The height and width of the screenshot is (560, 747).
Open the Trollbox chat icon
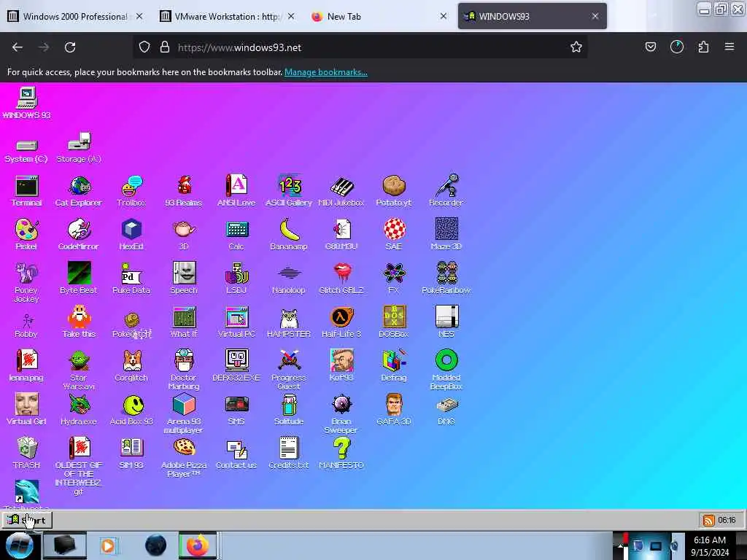click(x=131, y=190)
